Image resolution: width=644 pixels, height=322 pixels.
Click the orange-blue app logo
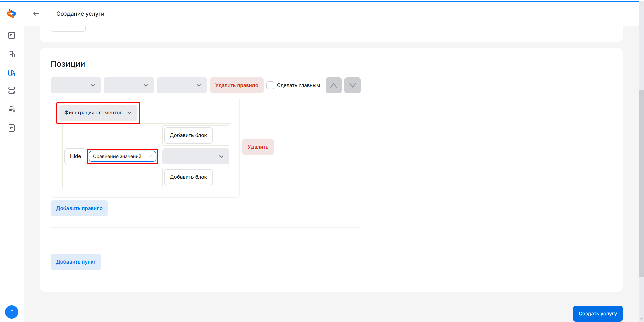click(x=11, y=14)
